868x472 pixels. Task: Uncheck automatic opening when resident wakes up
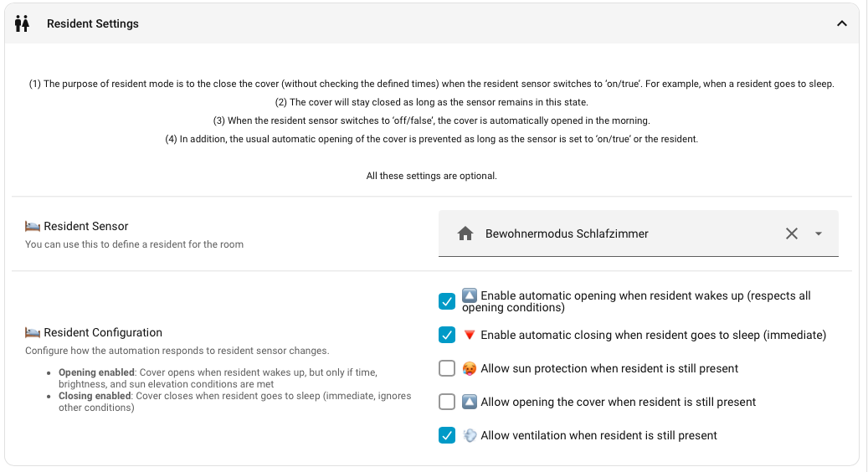click(447, 301)
